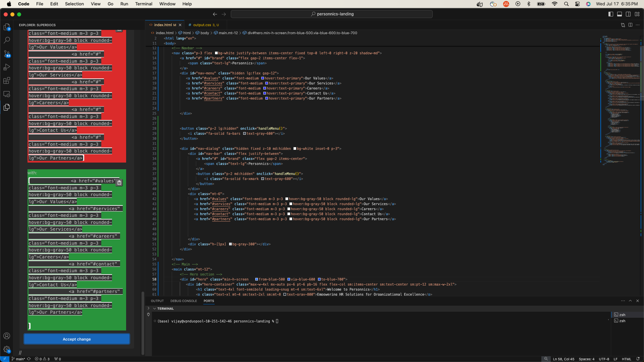Maximize the panel with the up chevron
Screen dimensions: 644x362
[x=630, y=301]
